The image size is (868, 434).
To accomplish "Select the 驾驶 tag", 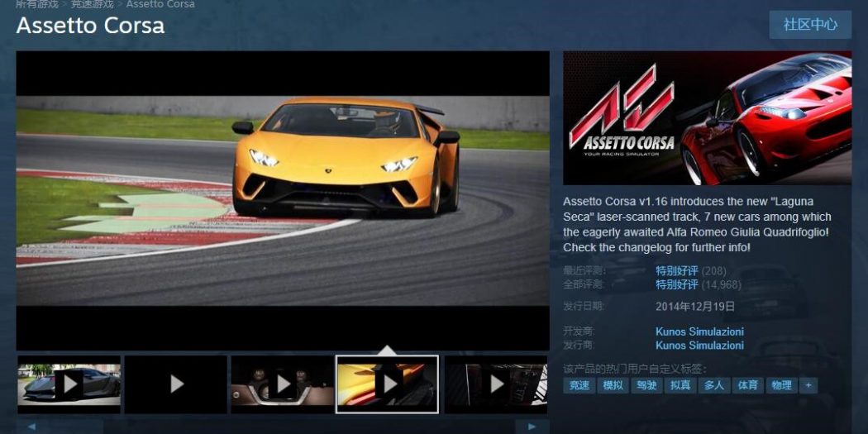I will (x=646, y=385).
